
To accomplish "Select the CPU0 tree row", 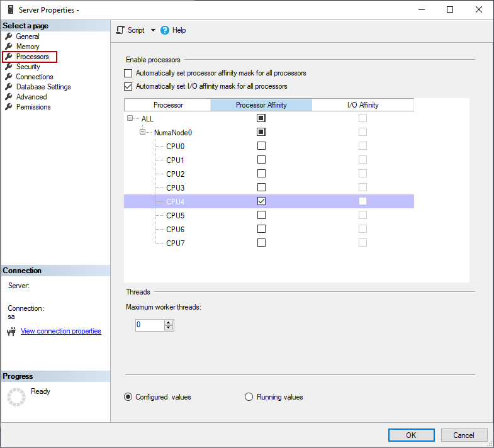I will (x=269, y=146).
